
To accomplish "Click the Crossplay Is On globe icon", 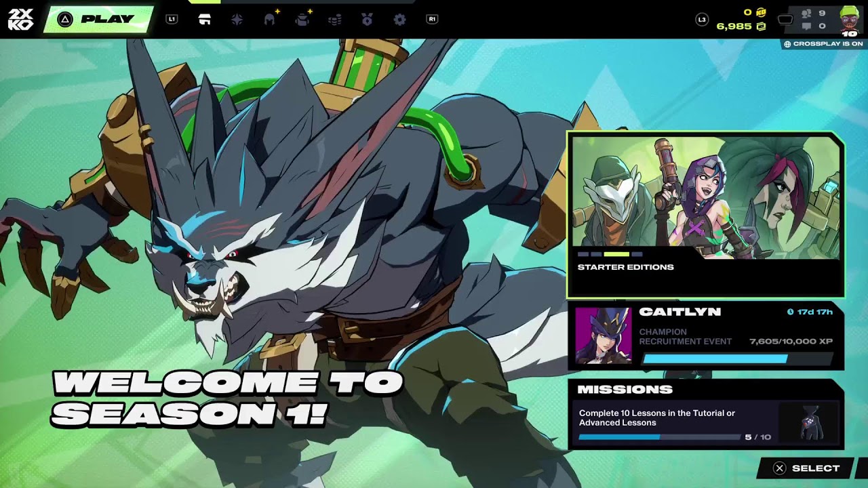I will tap(787, 44).
